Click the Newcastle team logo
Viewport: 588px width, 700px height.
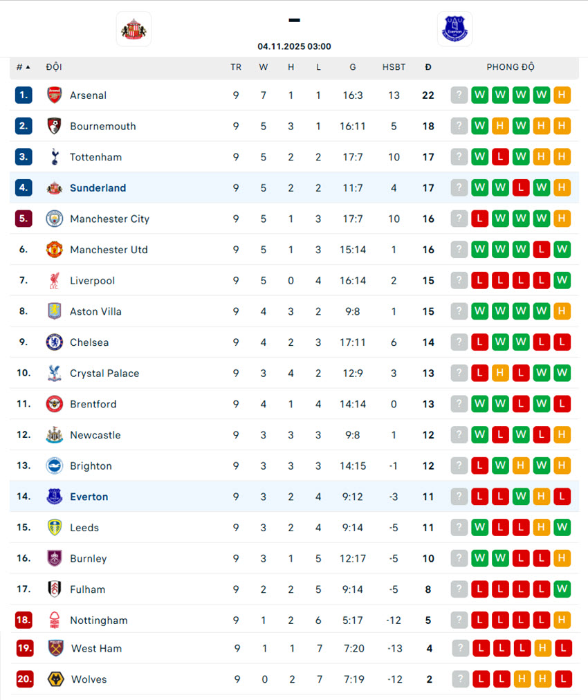55,435
